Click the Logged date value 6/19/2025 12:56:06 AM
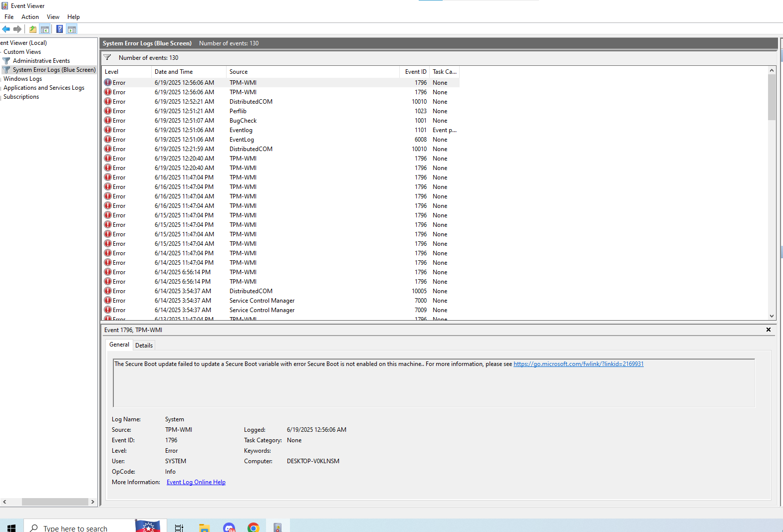 [x=316, y=430]
